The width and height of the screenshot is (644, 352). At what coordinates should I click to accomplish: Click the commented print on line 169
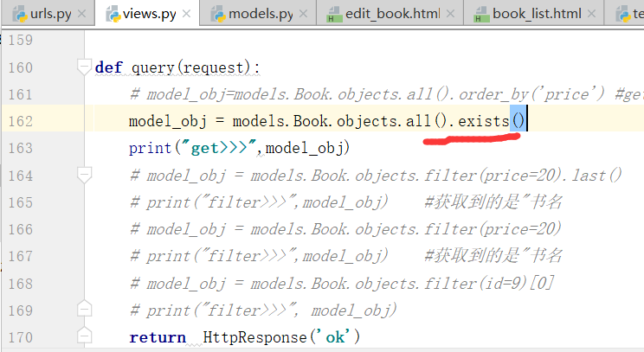coord(263,310)
